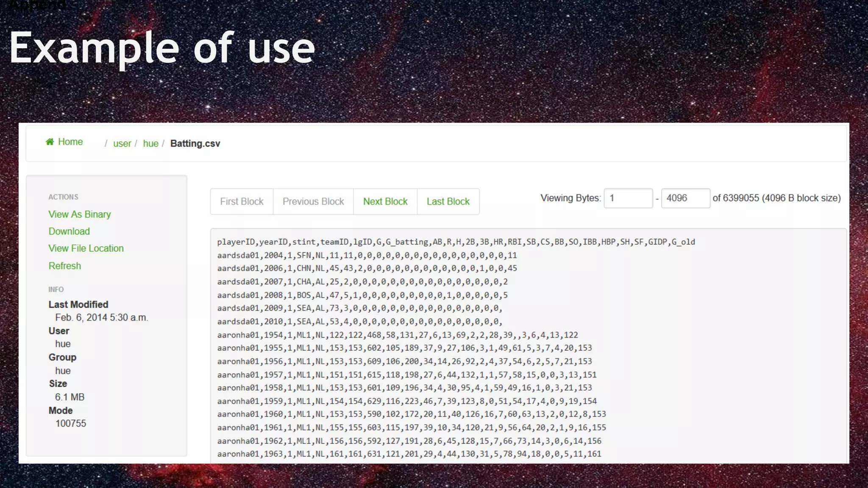Image resolution: width=868 pixels, height=488 pixels.
Task: Click the aardsda01,2007 CHA row
Action: (362, 282)
